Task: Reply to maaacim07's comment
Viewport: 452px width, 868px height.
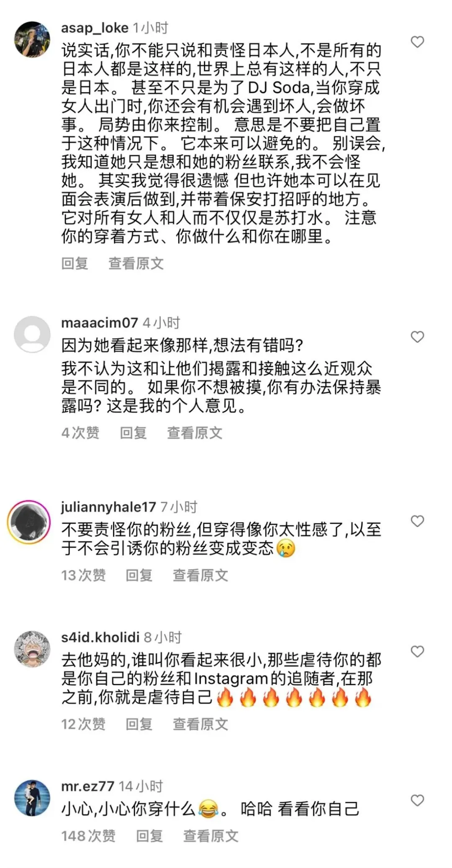Action: (134, 433)
